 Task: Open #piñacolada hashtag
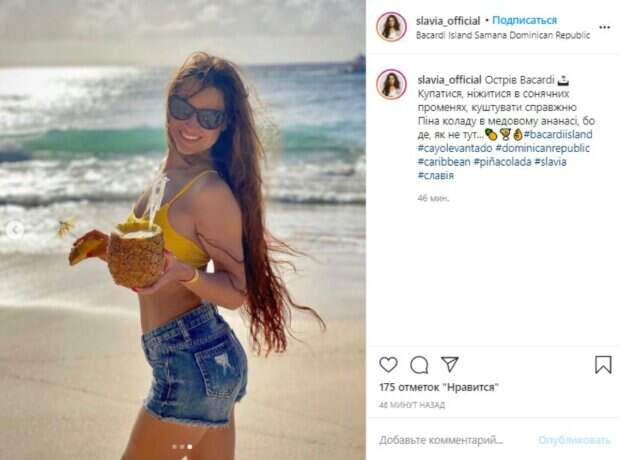tap(502, 162)
